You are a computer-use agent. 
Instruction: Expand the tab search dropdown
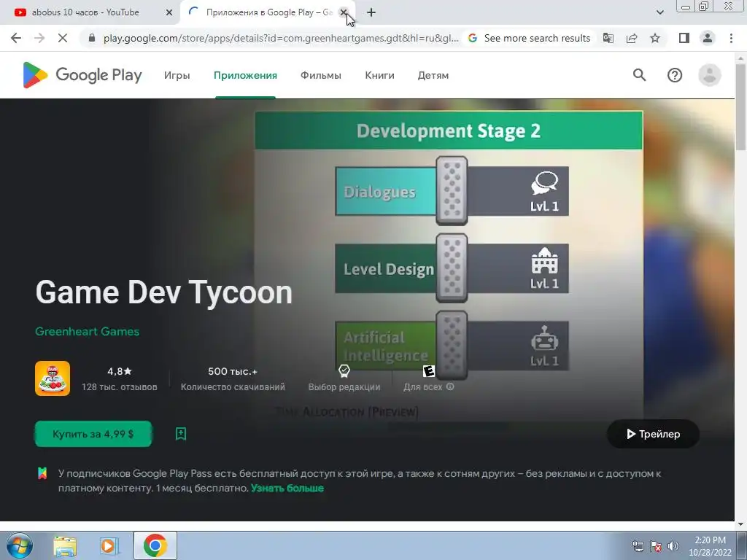[659, 12]
